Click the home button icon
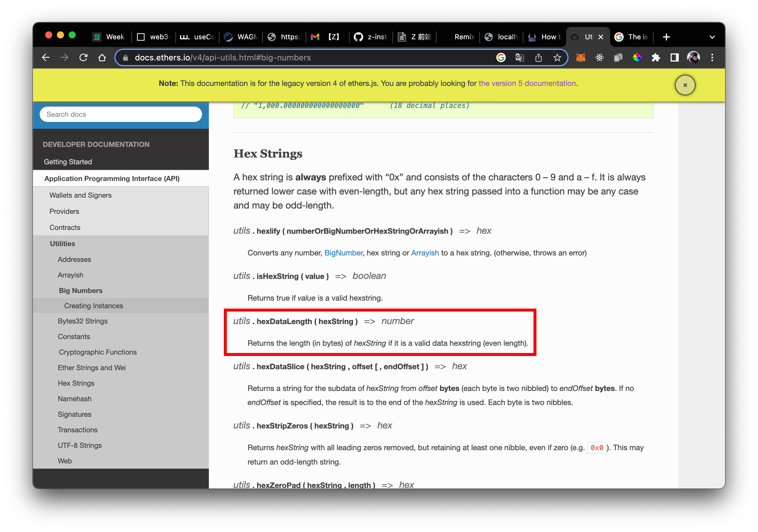Viewport: 758px width, 532px height. 102,58
